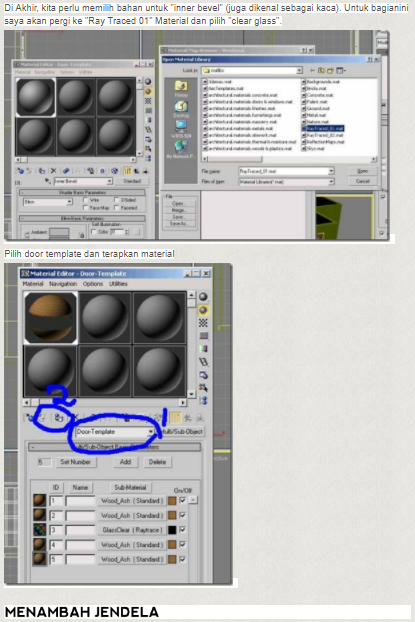415x622 pixels.
Task: Click Reset X icon in Inner Bevel editor
Action: [x=54, y=171]
